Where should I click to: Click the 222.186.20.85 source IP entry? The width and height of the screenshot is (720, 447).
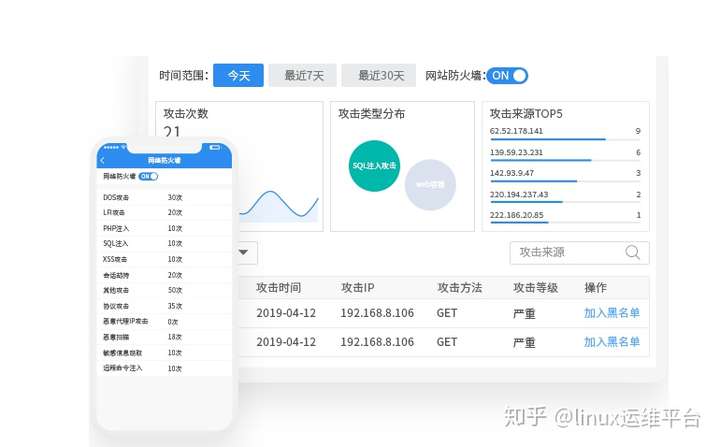(517, 215)
